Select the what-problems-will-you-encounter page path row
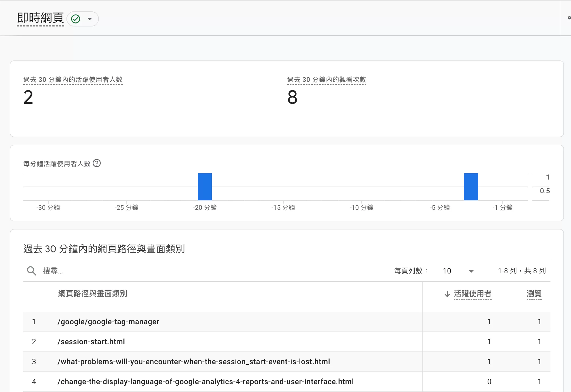Viewport: 571px width, 392px height. point(287,362)
